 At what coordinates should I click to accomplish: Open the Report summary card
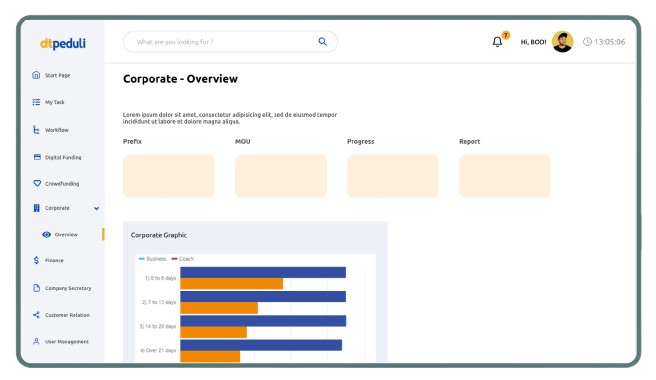click(x=505, y=176)
